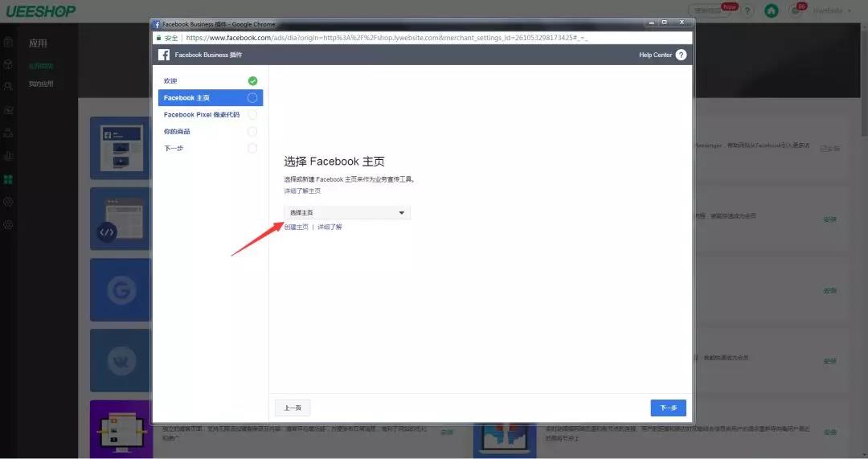Viewport: 868px width, 459px height.
Task: Select the 你的商品 step
Action: point(211,131)
